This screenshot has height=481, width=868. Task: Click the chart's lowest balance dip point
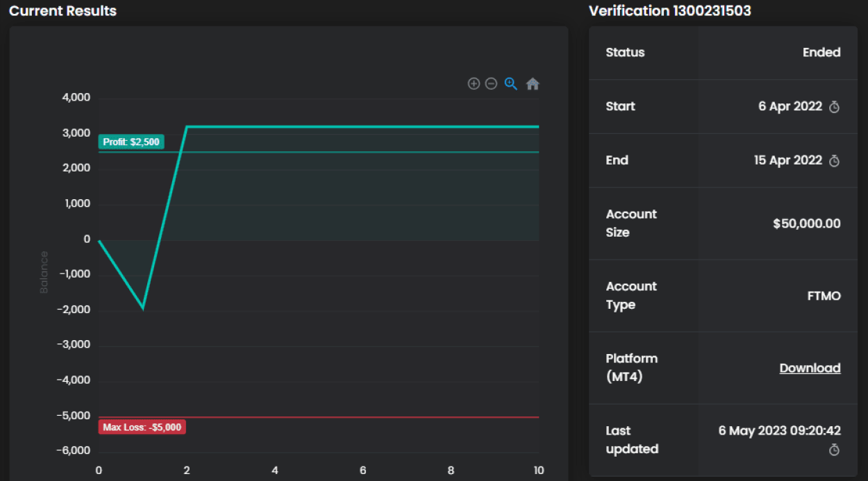(143, 307)
